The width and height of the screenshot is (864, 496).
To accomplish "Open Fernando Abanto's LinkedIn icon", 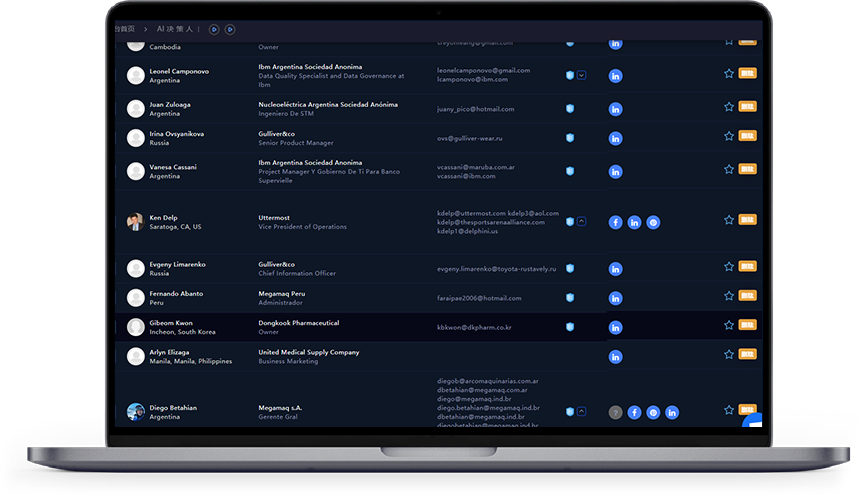I will point(615,298).
